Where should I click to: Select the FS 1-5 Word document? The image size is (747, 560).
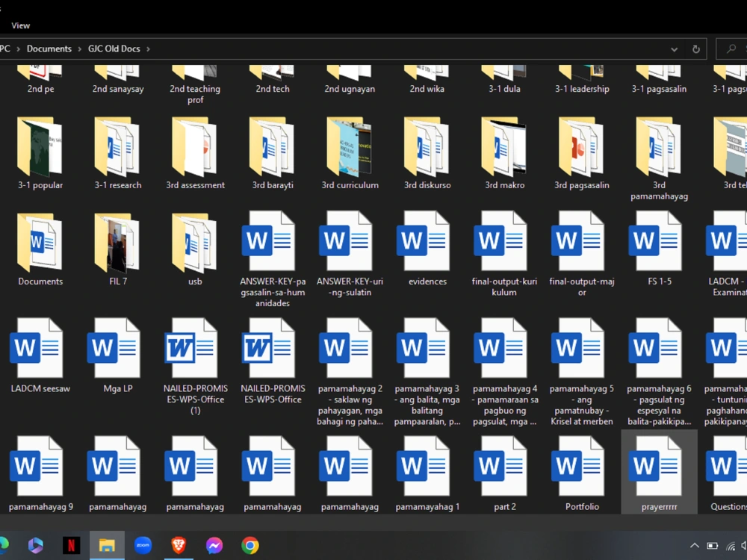click(660, 249)
